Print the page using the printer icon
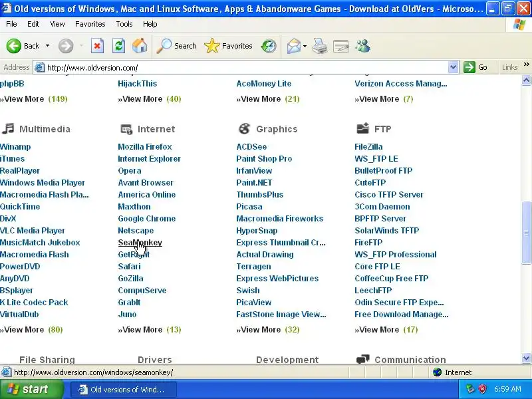The width and height of the screenshot is (532, 399). tap(320, 46)
